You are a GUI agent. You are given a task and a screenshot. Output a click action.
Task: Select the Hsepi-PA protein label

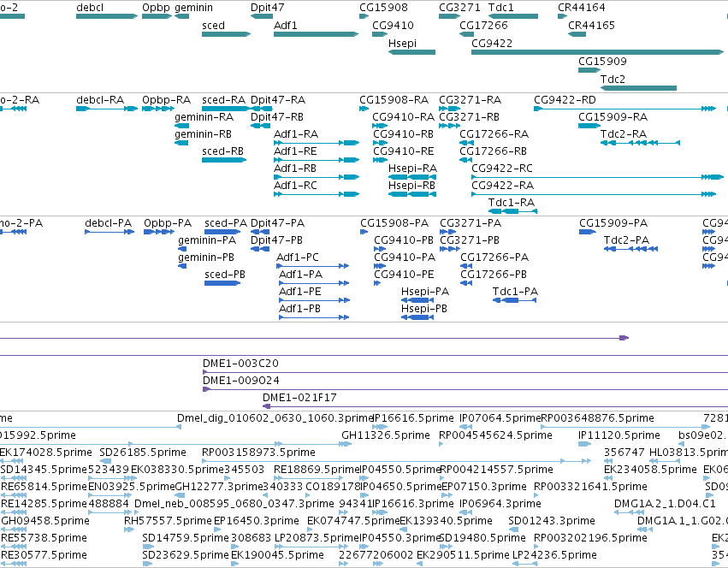425,292
